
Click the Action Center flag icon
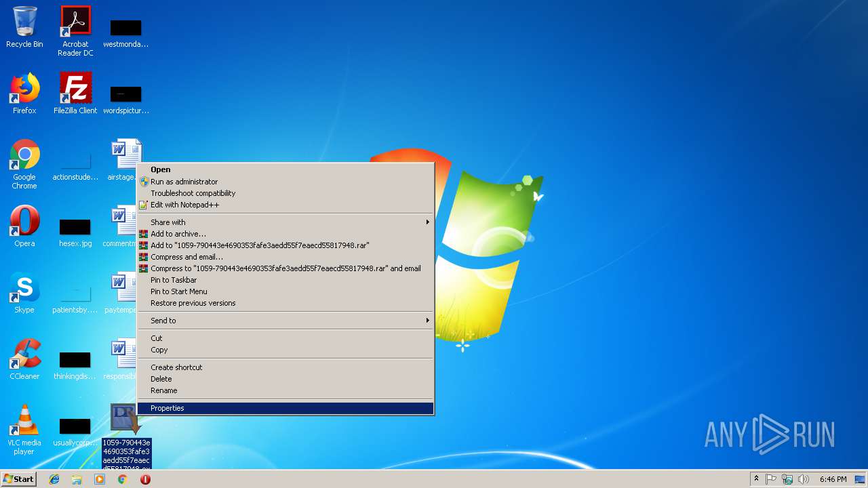(771, 479)
